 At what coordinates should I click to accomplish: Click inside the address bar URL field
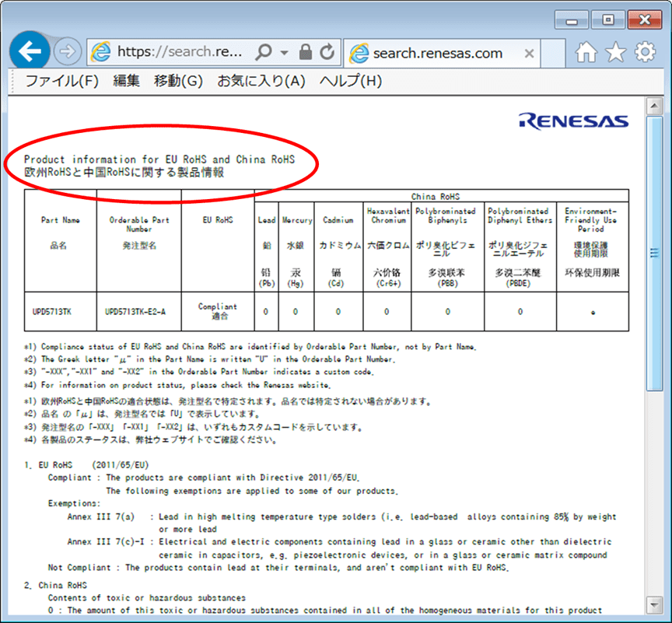[x=179, y=51]
